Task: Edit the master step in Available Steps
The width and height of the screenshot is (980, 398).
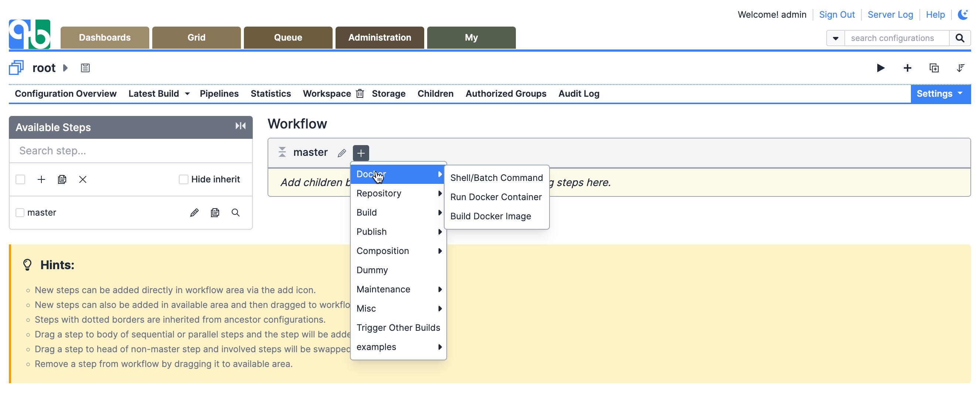Action: click(194, 213)
